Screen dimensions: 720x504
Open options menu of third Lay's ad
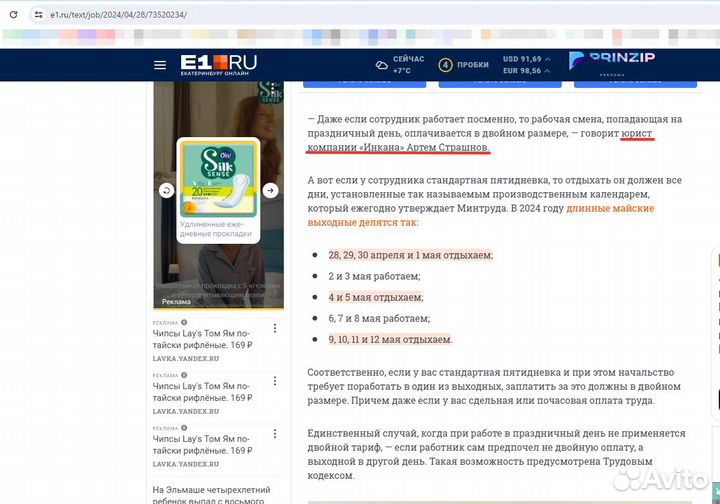275,434
